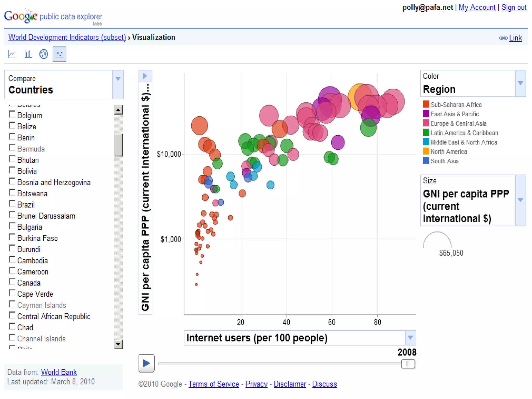Open the Size metric dropdown
This screenshot has width=532, height=399.
coord(520,200)
